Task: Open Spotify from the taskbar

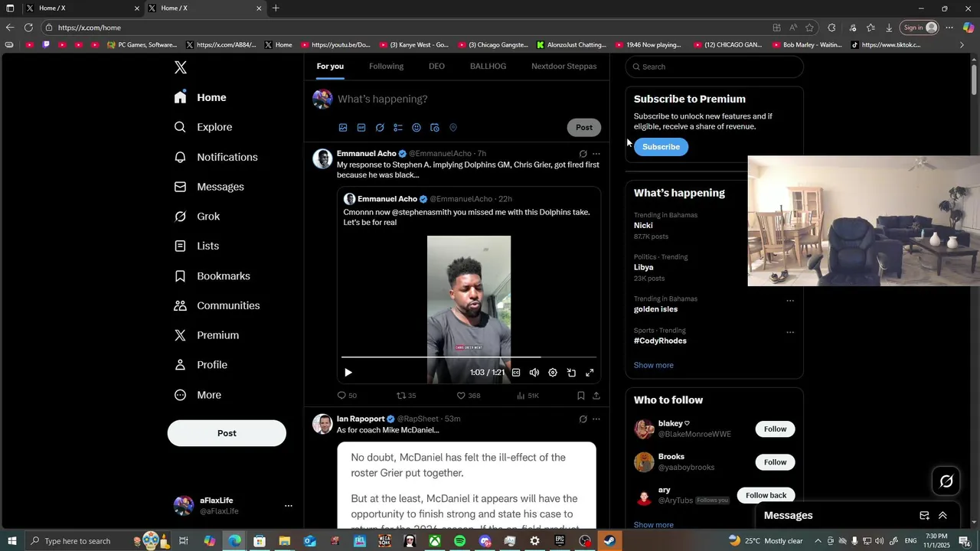Action: [x=459, y=541]
